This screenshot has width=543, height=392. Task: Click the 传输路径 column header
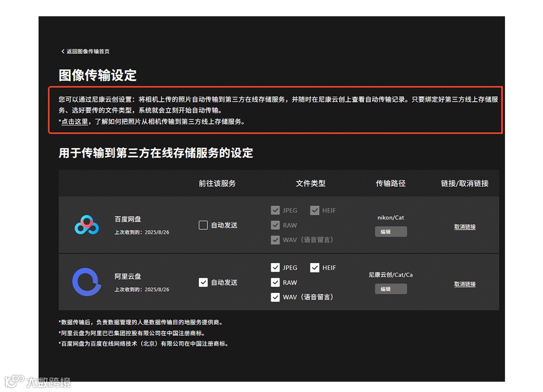[x=390, y=183]
